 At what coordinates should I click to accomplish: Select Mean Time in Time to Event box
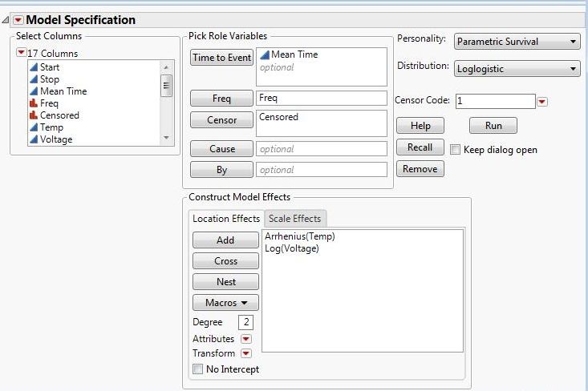(294, 54)
